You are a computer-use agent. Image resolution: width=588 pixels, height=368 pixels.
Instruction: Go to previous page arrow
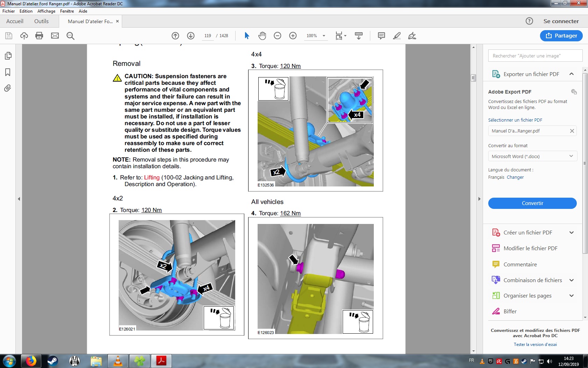pyautogui.click(x=175, y=36)
